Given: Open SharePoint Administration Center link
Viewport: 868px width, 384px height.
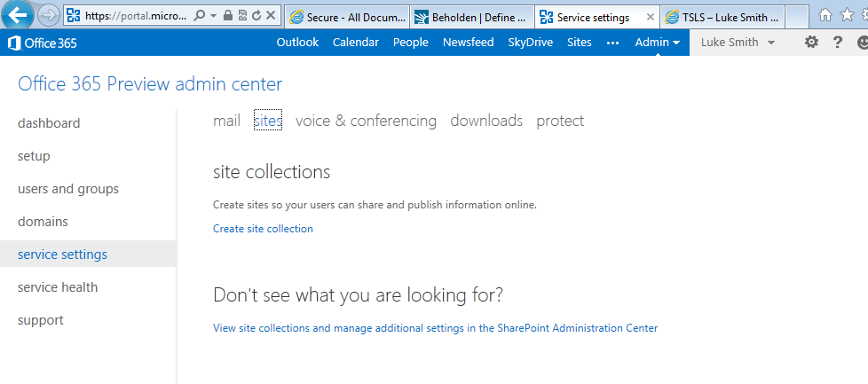Looking at the screenshot, I should click(435, 328).
